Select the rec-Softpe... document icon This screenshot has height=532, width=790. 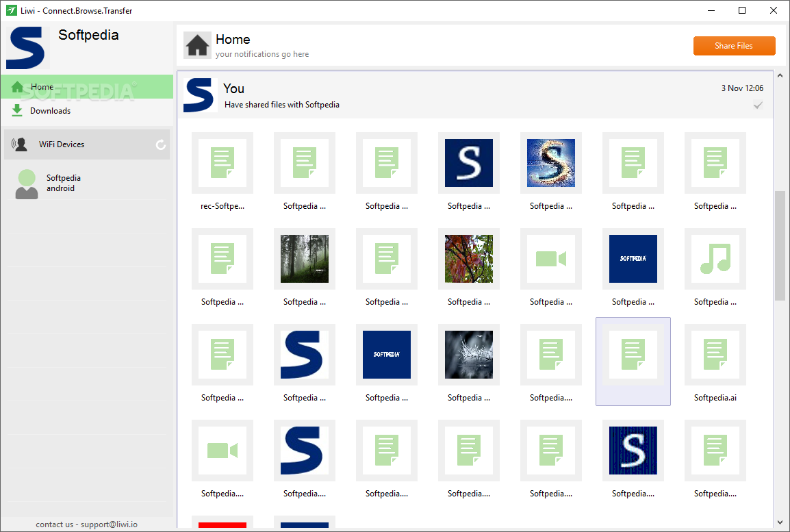click(x=222, y=163)
